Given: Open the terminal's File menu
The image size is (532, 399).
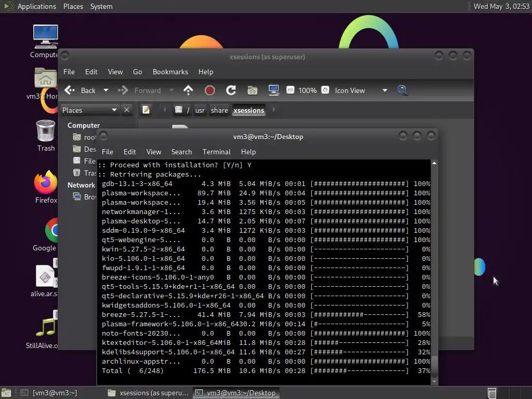Looking at the screenshot, I should click(108, 152).
